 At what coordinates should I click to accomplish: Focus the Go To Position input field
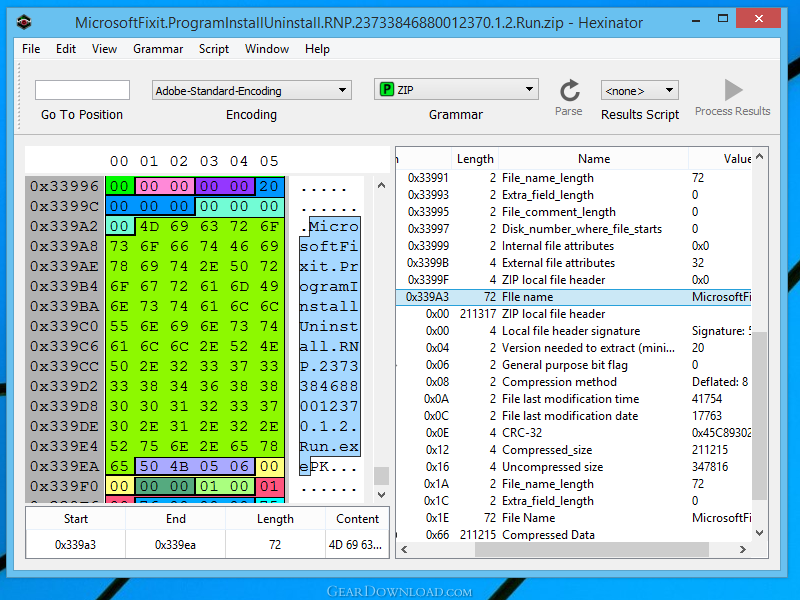click(x=82, y=90)
